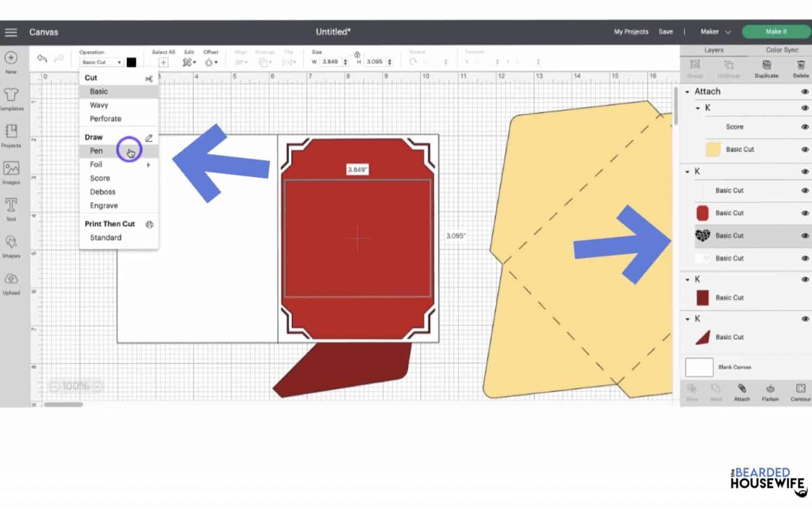Screen dimensions: 812x516
Task: Hide the selected heart-pattern Basic Cut layer
Action: pos(805,236)
